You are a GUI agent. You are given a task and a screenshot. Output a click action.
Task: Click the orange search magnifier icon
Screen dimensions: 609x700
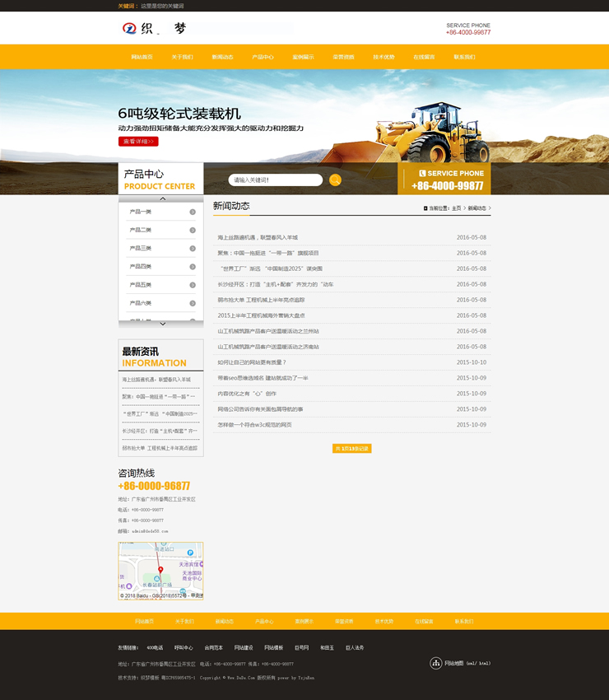[x=335, y=180]
